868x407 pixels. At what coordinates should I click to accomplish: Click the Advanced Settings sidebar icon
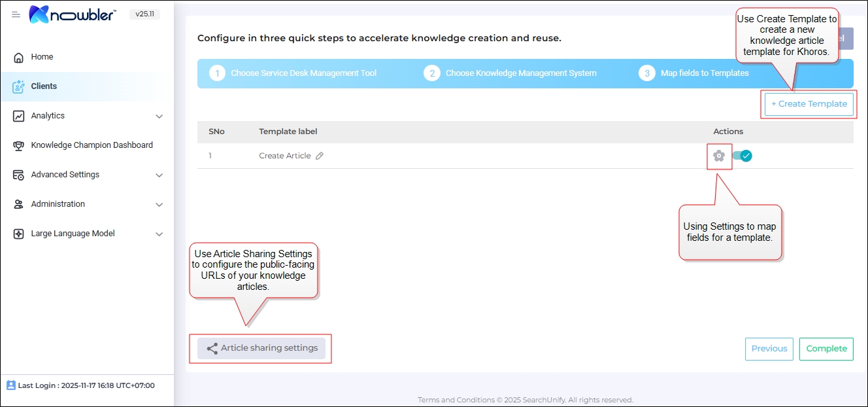point(19,175)
